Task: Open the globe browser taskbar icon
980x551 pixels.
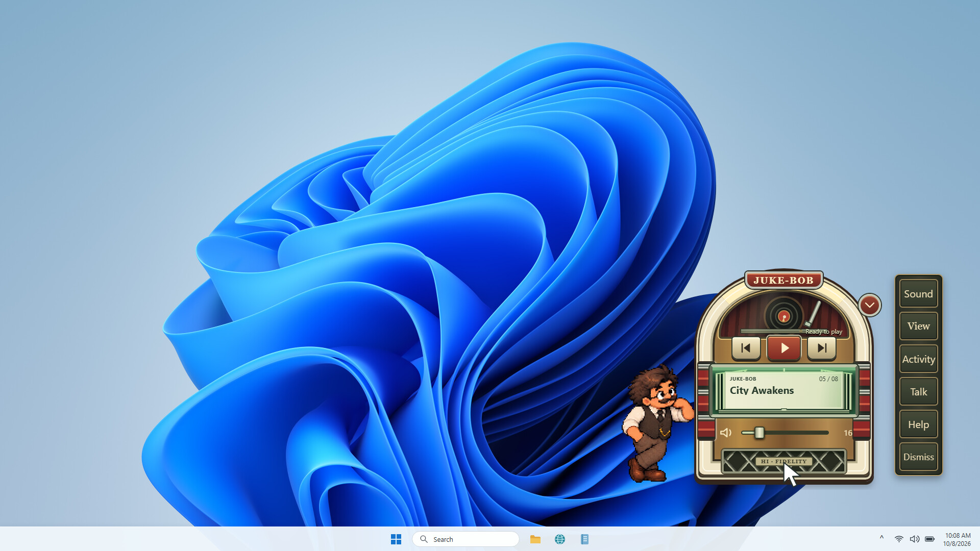Action: point(560,539)
